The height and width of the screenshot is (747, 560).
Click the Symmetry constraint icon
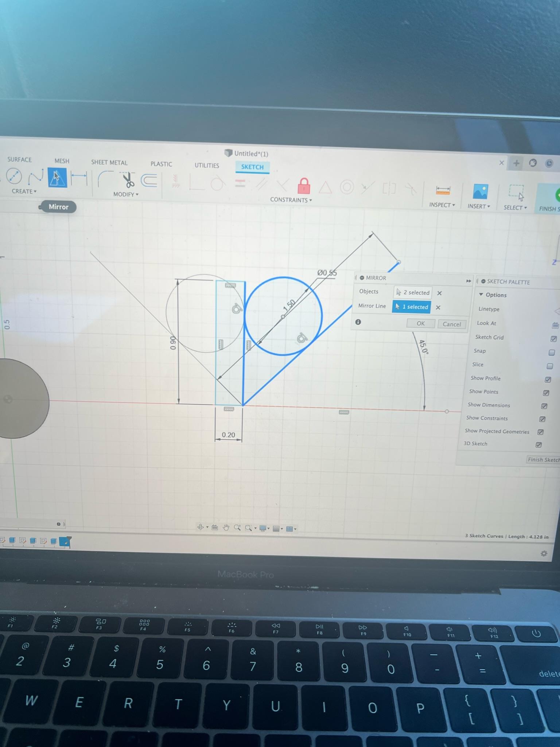[x=389, y=188]
